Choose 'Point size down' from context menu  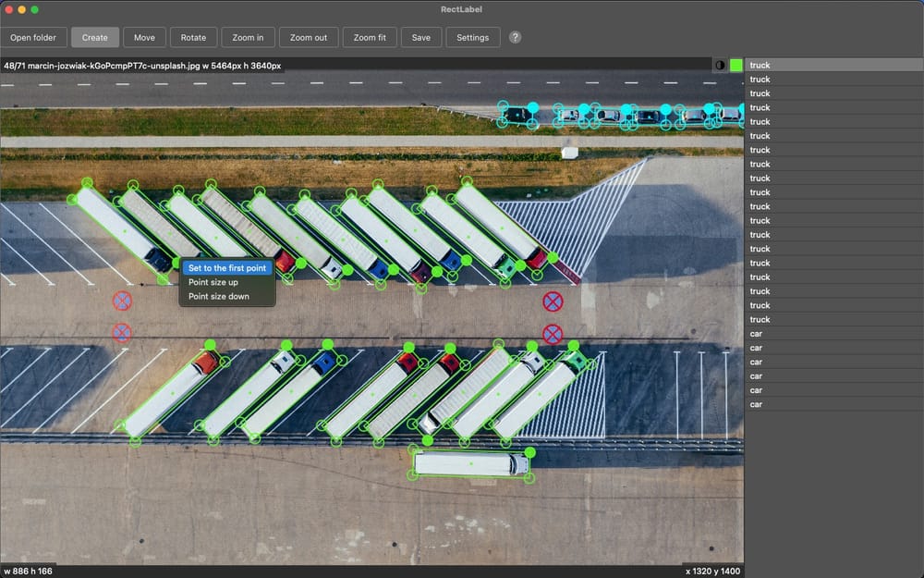coord(219,297)
